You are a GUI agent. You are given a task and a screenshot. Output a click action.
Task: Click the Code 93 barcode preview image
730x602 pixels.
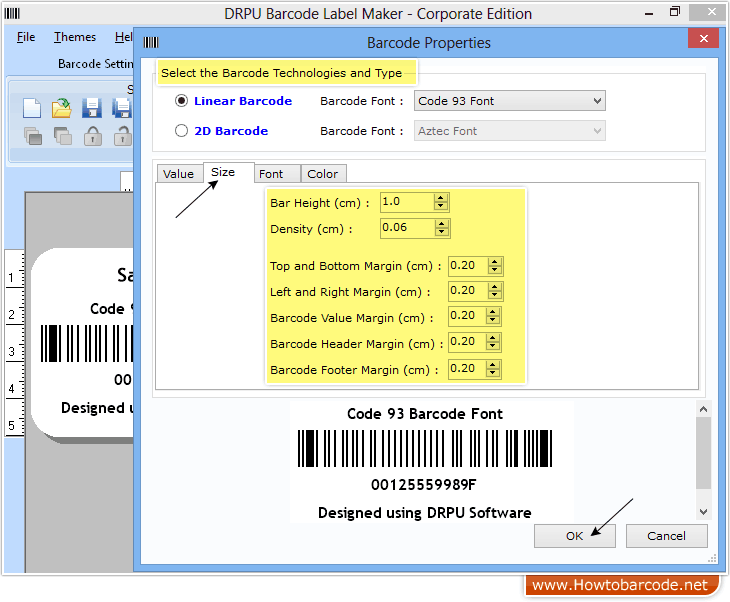[425, 448]
